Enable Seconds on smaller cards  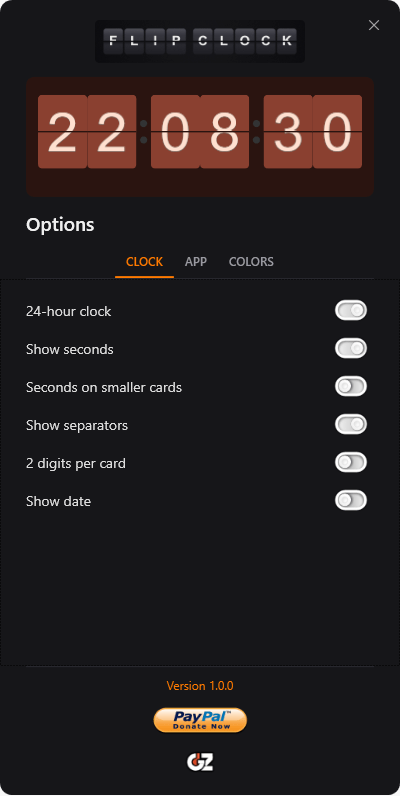[351, 386]
